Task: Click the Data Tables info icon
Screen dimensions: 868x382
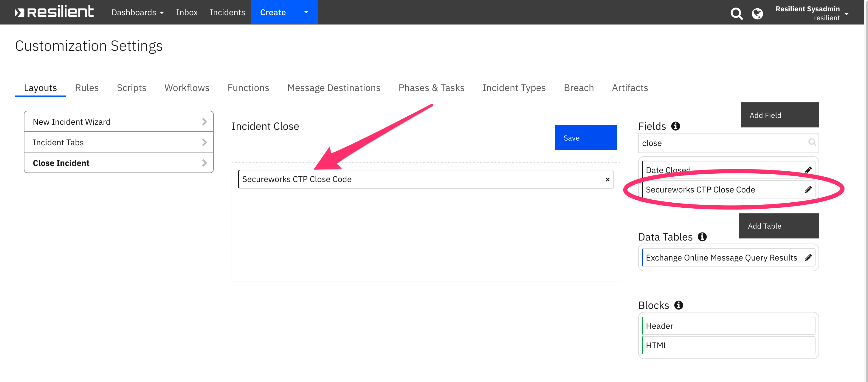Action: pyautogui.click(x=702, y=237)
